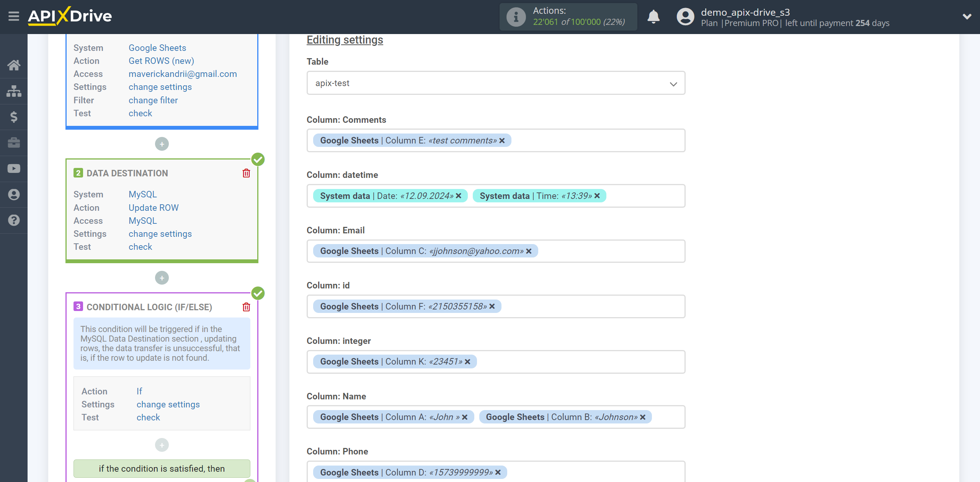Click the Editing settings heading
980x482 pixels.
[x=345, y=40]
